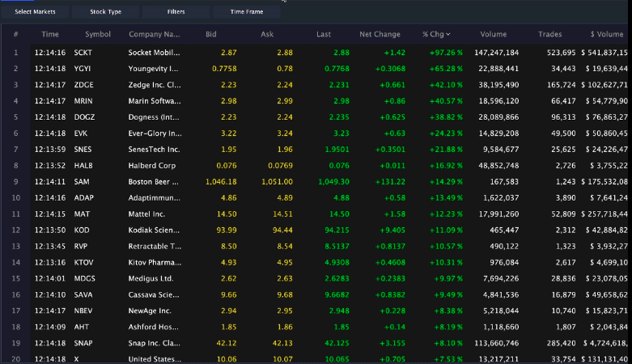This screenshot has height=364, width=632.
Task: Select the KTOV symbol
Action: click(83, 262)
